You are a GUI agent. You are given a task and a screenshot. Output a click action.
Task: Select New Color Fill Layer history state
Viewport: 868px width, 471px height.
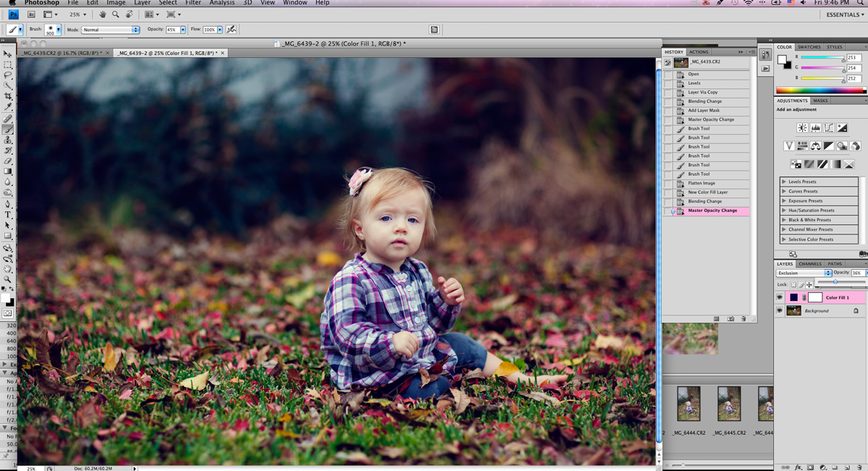coord(705,192)
